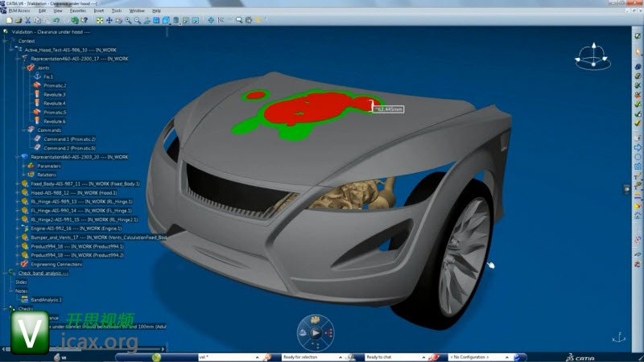The image size is (644, 362).
Task: Collapse the Commands tree node
Action: [24, 130]
